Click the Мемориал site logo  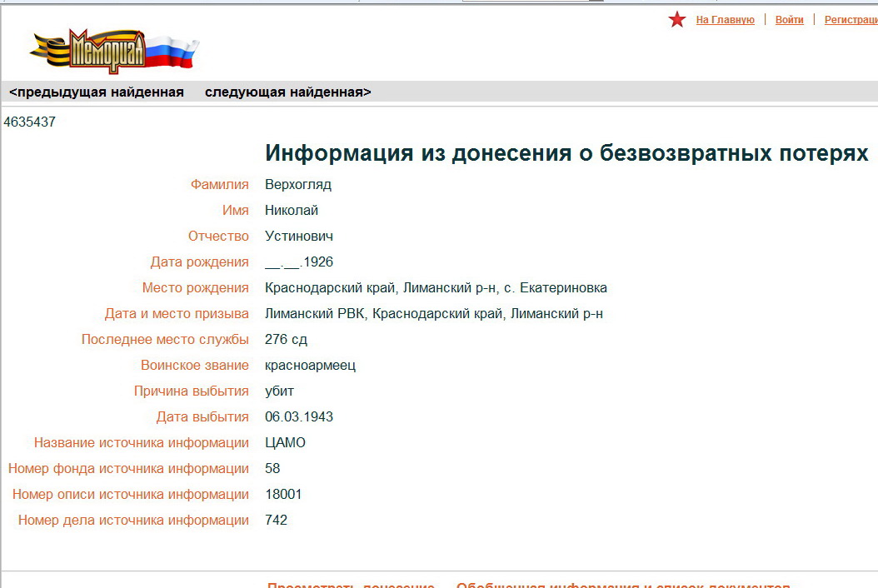(114, 52)
